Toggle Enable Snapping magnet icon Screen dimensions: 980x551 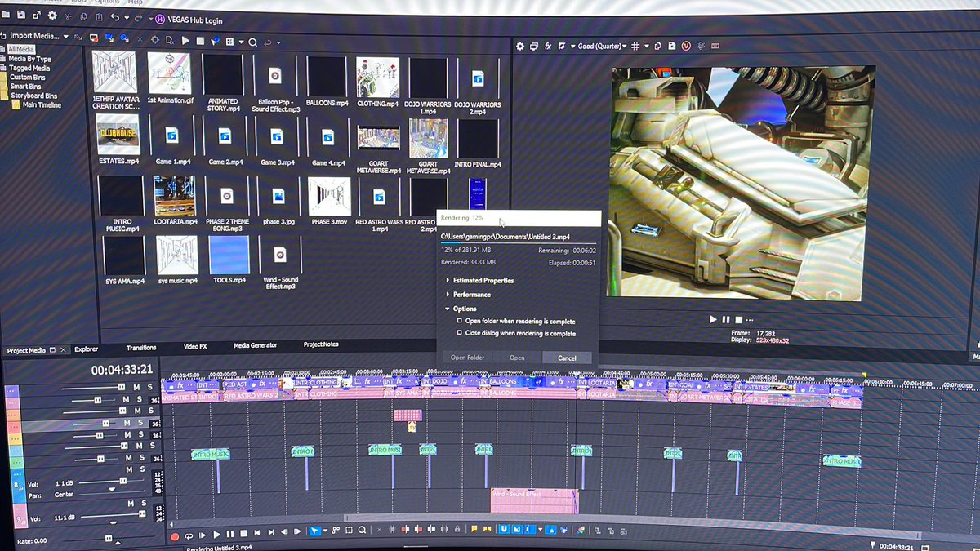click(503, 528)
